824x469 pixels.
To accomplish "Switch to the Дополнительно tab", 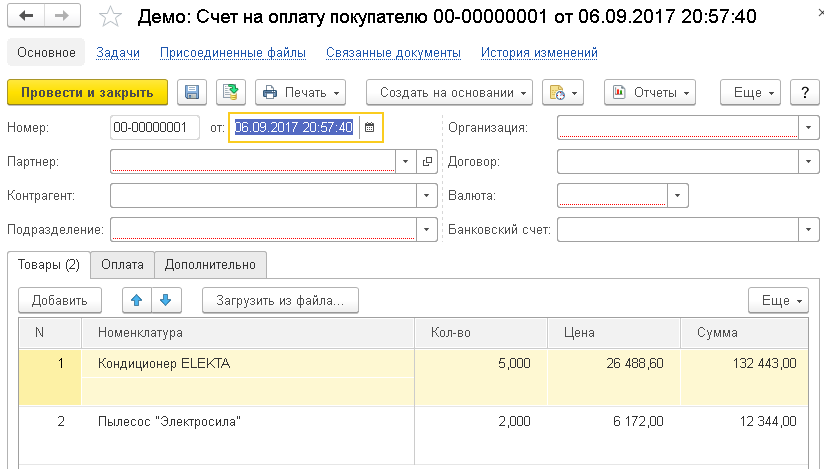I will [210, 265].
